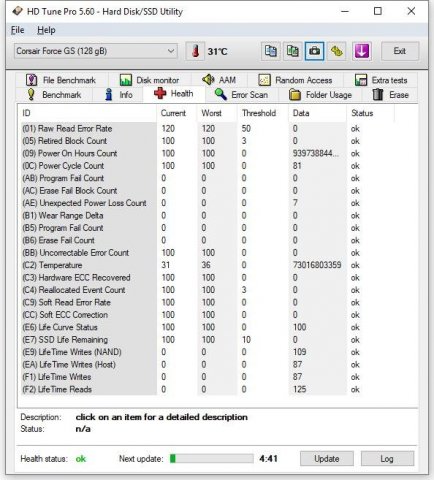Click the 73016803359 temperature data value
The width and height of the screenshot is (434, 480).
[317, 265]
